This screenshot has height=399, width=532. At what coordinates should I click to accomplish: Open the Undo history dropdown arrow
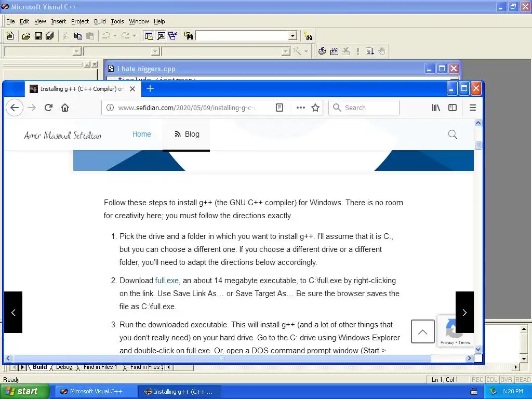pyautogui.click(x=115, y=36)
